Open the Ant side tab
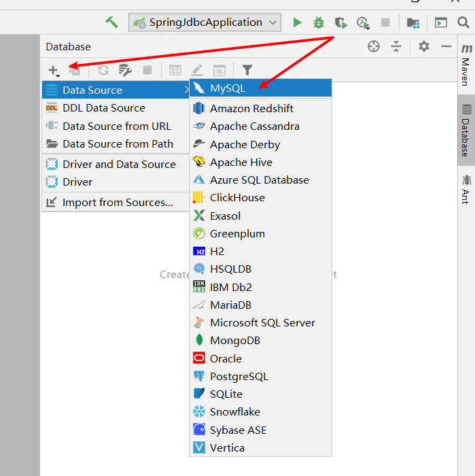This screenshot has height=476, width=475. [466, 189]
